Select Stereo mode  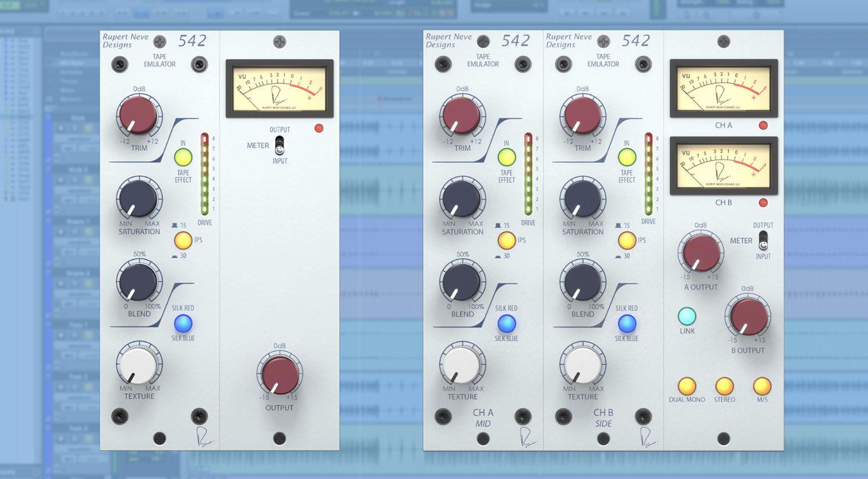[x=724, y=386]
